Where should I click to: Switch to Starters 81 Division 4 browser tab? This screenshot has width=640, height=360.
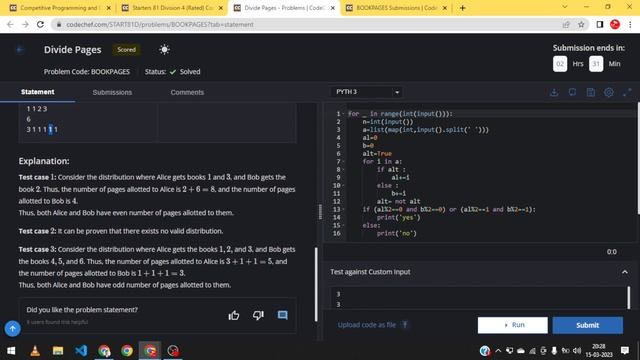(x=172, y=8)
